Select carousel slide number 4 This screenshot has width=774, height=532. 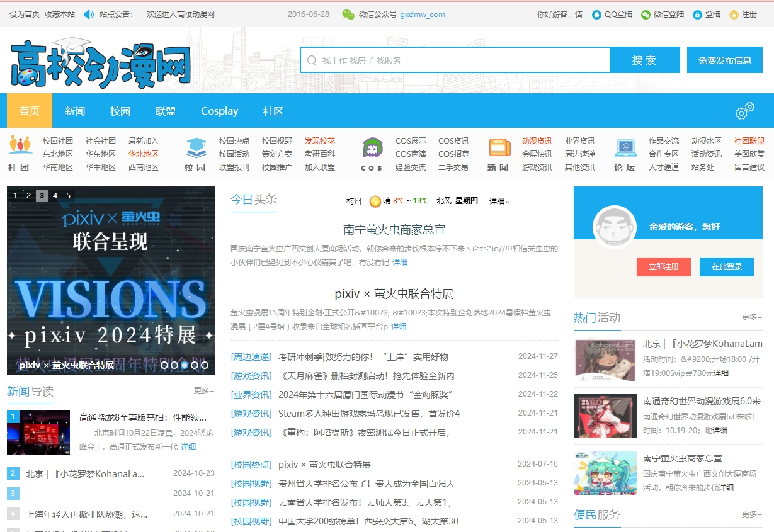55,196
